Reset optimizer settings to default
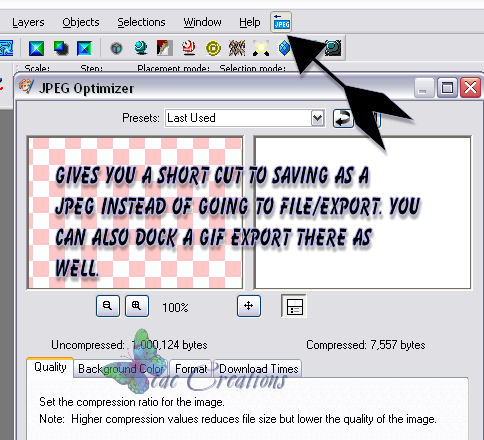The image size is (484, 440). point(343,118)
